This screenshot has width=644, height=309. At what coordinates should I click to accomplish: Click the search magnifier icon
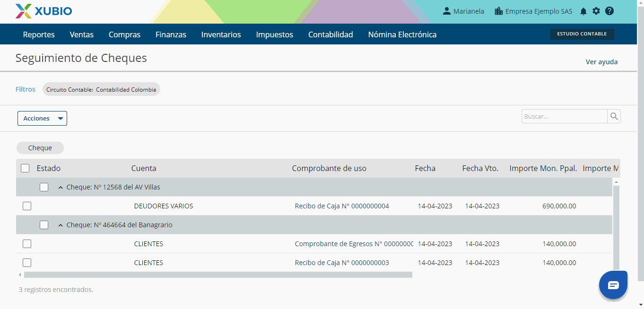coord(614,116)
